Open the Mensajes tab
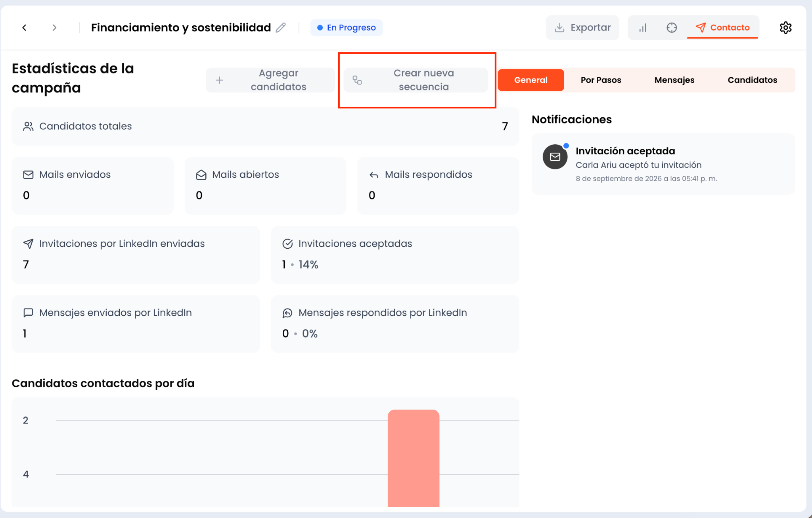The image size is (812, 518). 674,80
